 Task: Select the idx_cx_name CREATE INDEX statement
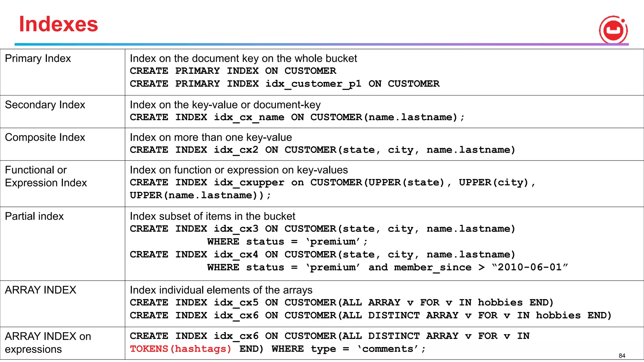click(297, 118)
